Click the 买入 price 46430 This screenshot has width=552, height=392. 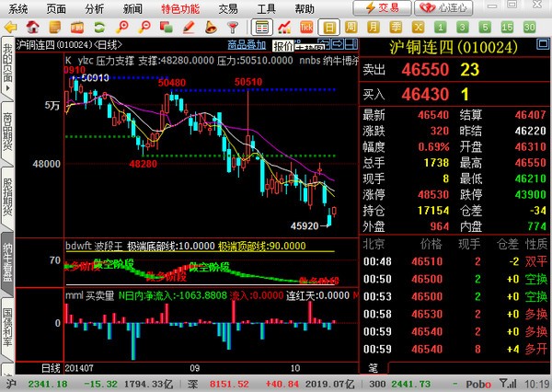coord(425,94)
